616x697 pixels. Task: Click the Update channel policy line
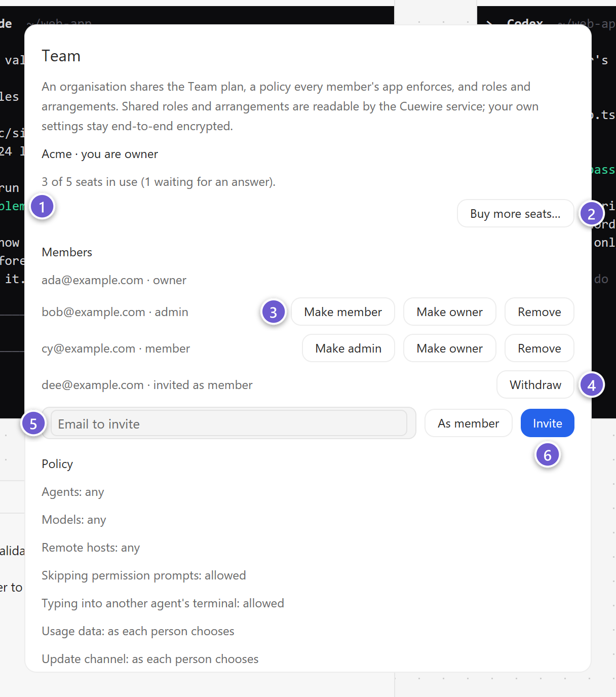[150, 659]
